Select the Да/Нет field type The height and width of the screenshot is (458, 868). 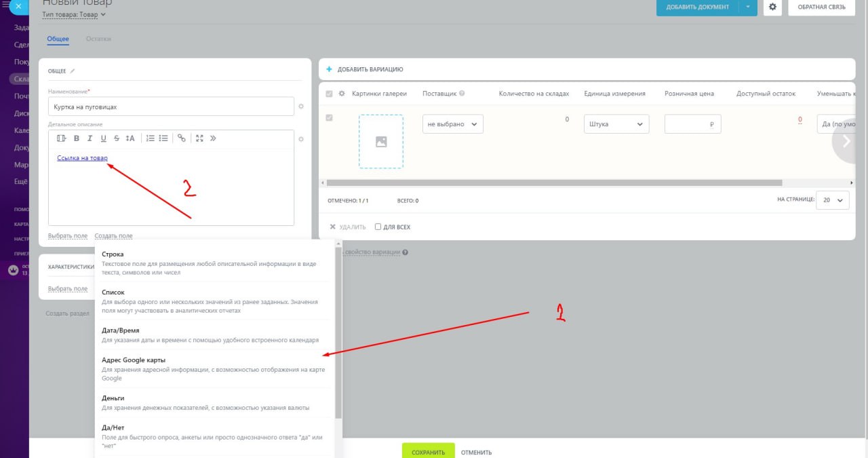pos(214,436)
